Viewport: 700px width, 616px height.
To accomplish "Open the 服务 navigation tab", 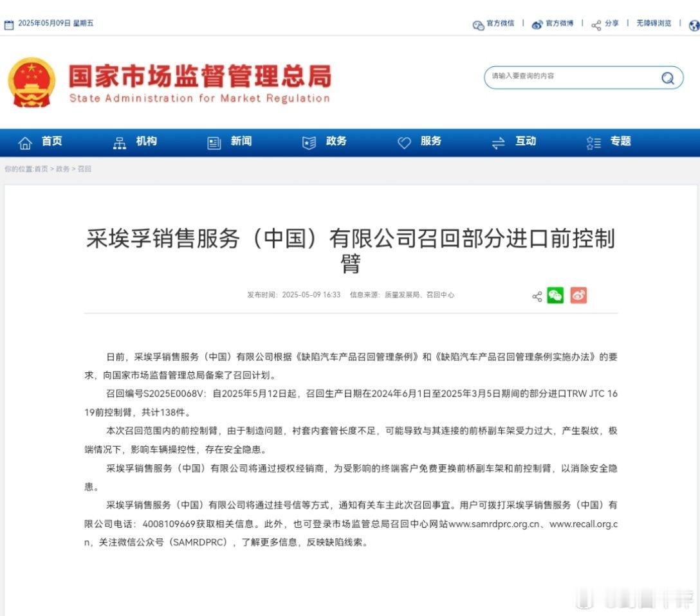I will click(431, 141).
